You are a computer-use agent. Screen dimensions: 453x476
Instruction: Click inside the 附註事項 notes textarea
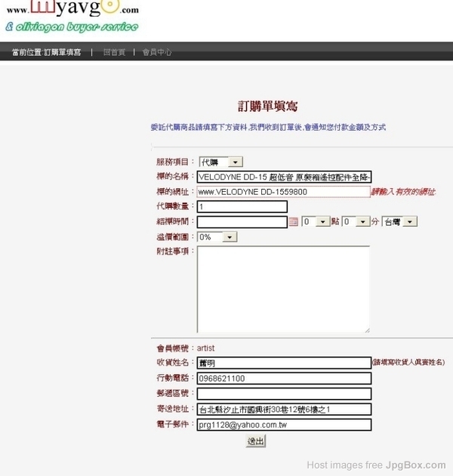point(283,289)
